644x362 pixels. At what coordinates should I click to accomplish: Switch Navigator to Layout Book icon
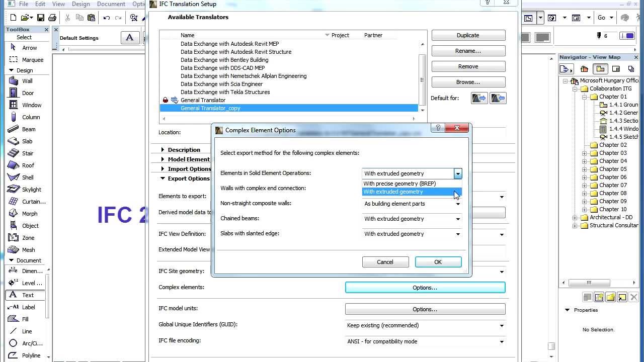616,69
